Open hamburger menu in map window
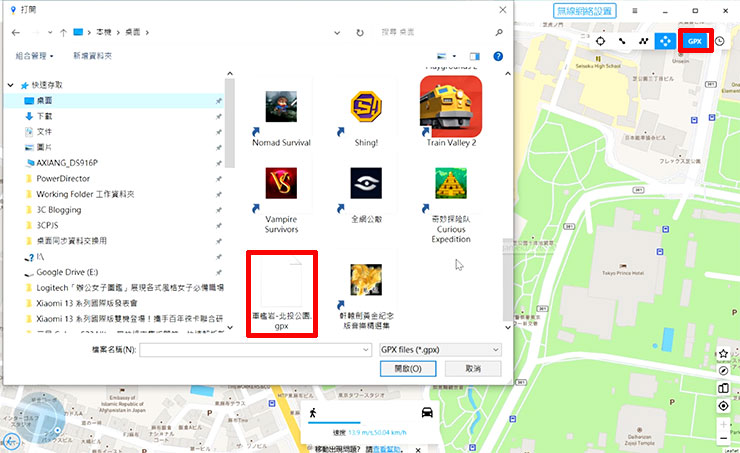 (x=635, y=10)
